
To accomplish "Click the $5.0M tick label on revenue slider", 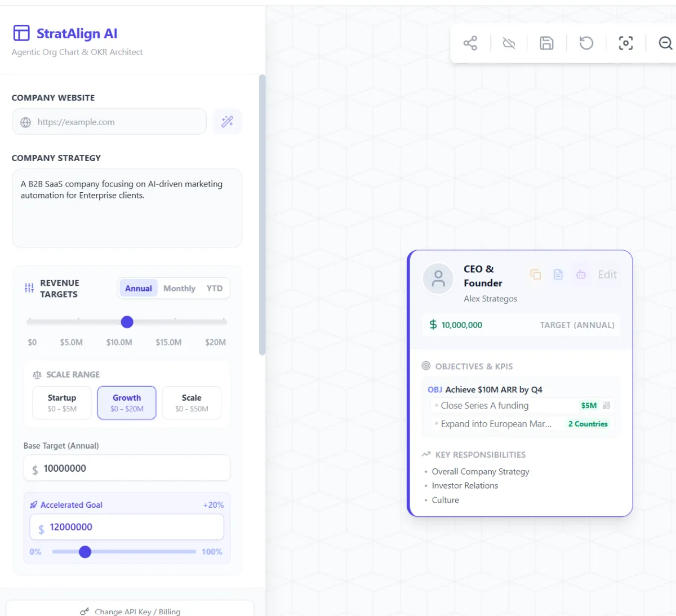I will [x=72, y=342].
